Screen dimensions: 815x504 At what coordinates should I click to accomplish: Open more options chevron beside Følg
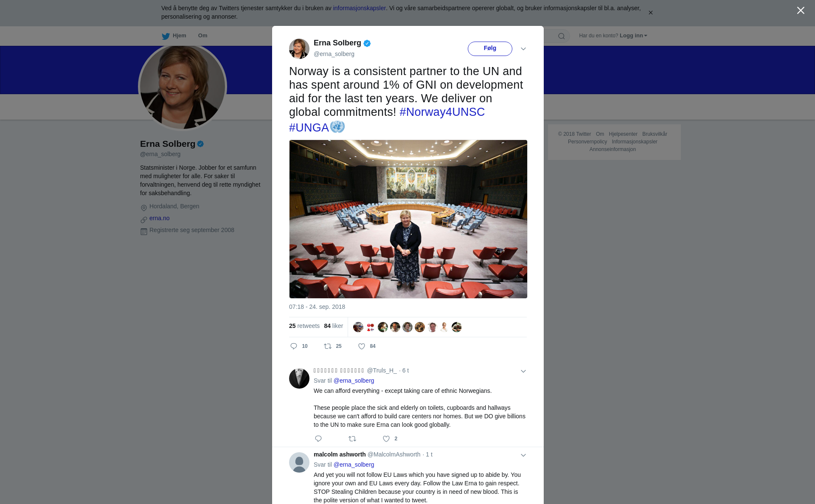click(523, 49)
